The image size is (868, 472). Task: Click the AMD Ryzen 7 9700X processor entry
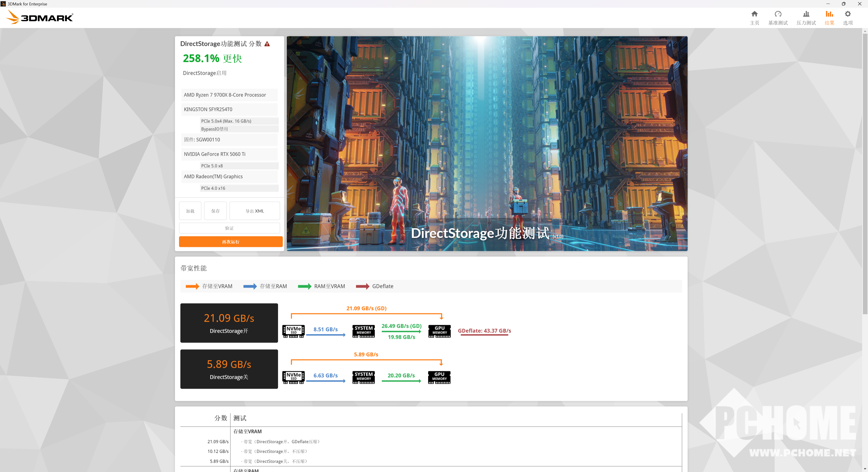click(x=229, y=95)
